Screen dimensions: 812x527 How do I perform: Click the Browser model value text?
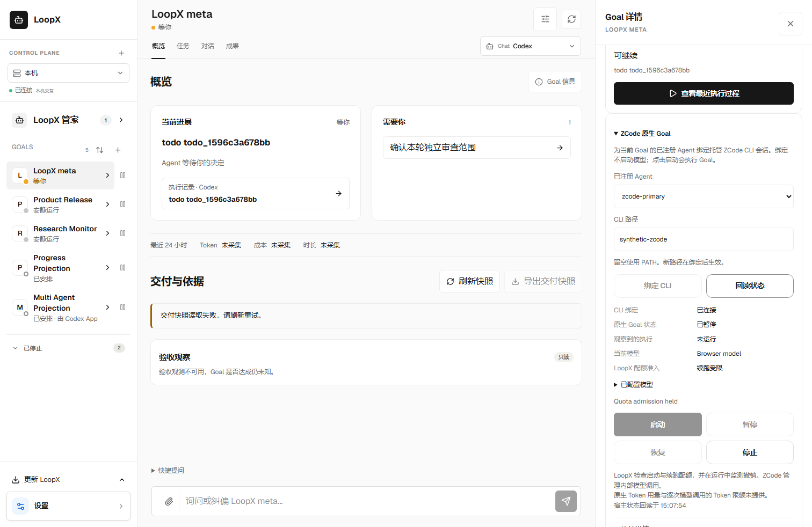click(x=719, y=354)
